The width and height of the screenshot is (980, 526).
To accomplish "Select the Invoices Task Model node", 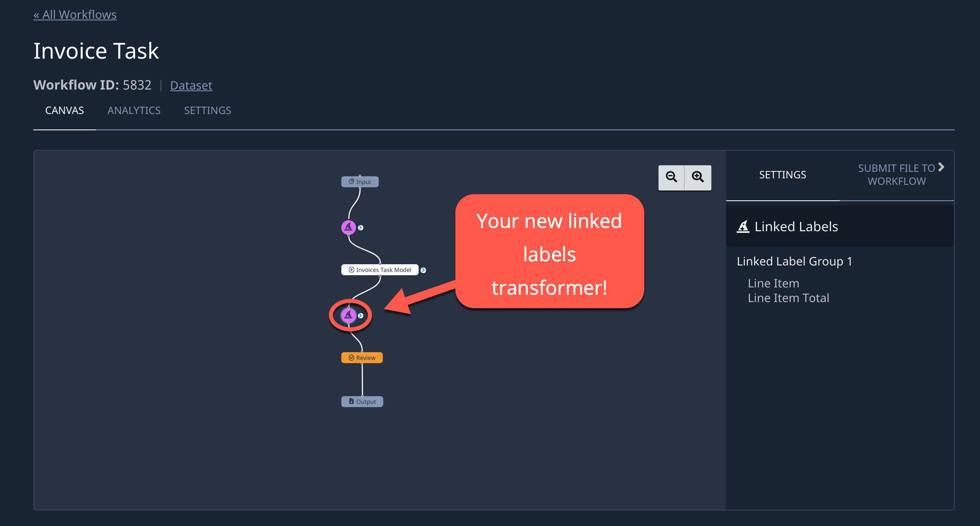I will pyautogui.click(x=380, y=270).
